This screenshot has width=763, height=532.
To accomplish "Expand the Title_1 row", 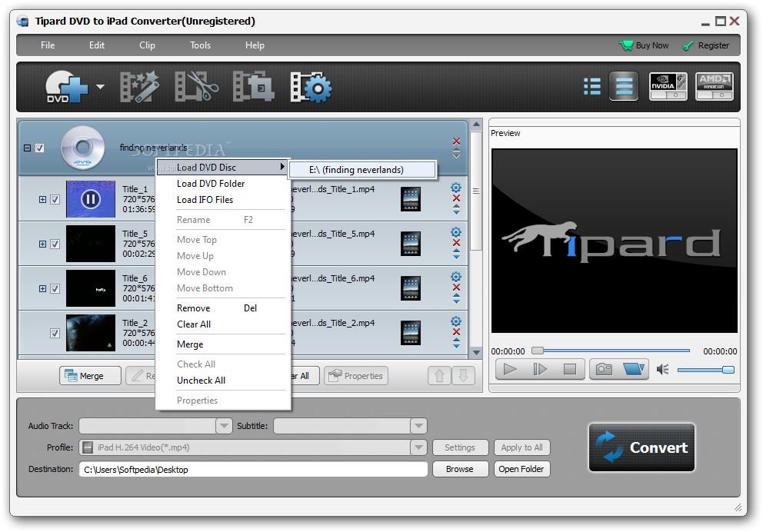I will (42, 199).
